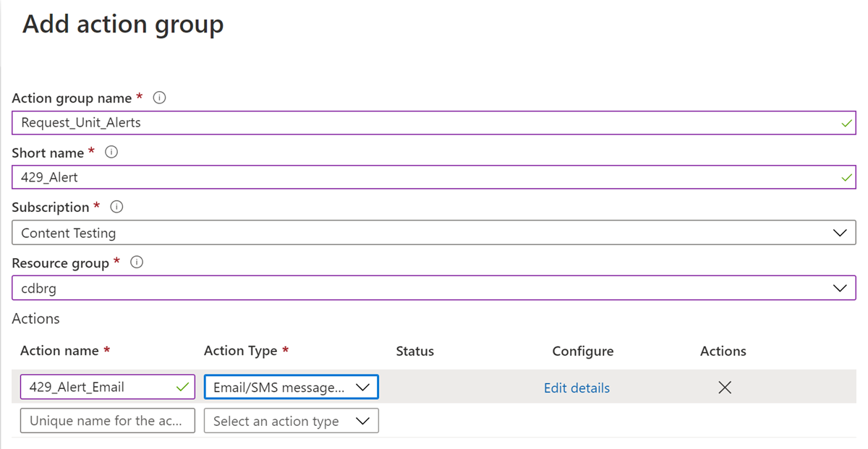Open the Action group name info tooltip
Screen dimensions: 868x449
(159, 98)
